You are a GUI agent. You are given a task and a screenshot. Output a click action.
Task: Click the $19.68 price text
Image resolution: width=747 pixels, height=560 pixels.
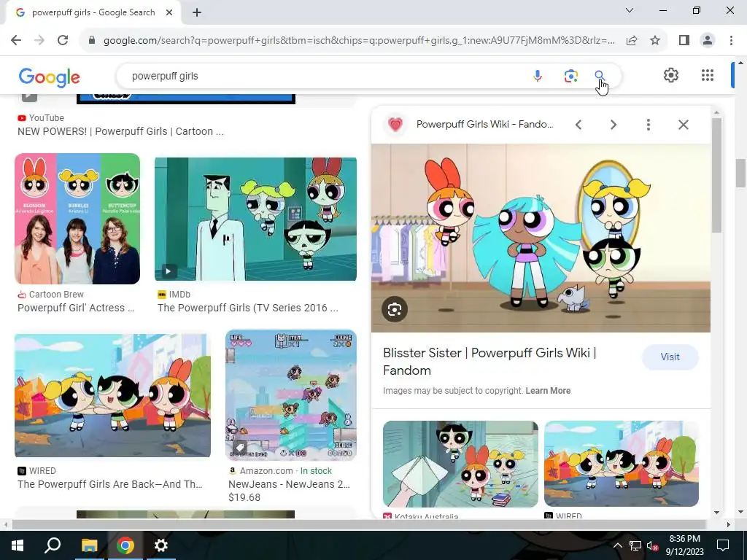244,497
